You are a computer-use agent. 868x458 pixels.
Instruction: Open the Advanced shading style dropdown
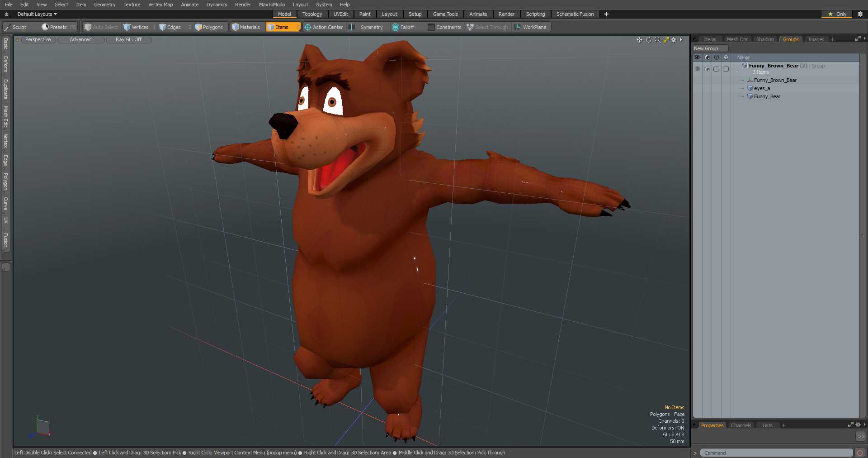click(x=80, y=40)
